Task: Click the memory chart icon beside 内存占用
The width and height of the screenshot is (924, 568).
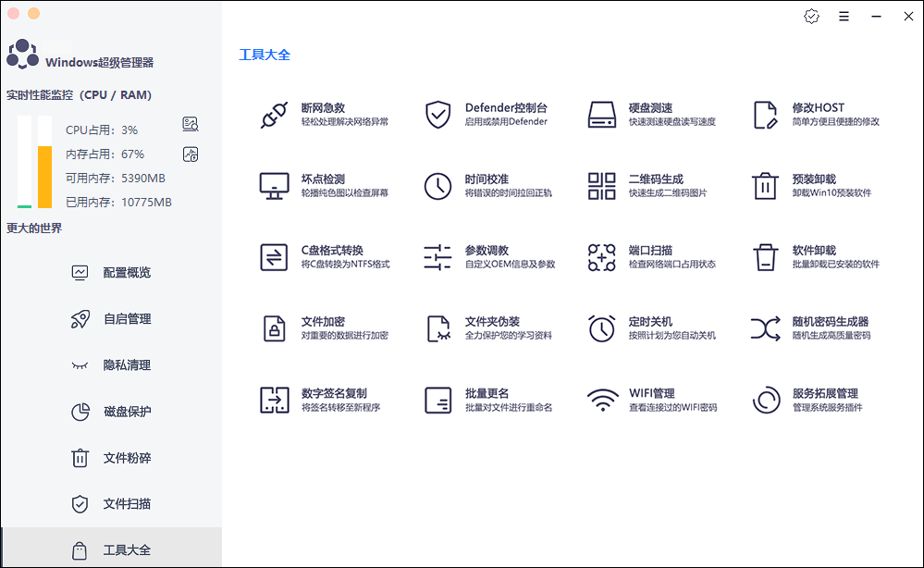Action: pyautogui.click(x=191, y=154)
